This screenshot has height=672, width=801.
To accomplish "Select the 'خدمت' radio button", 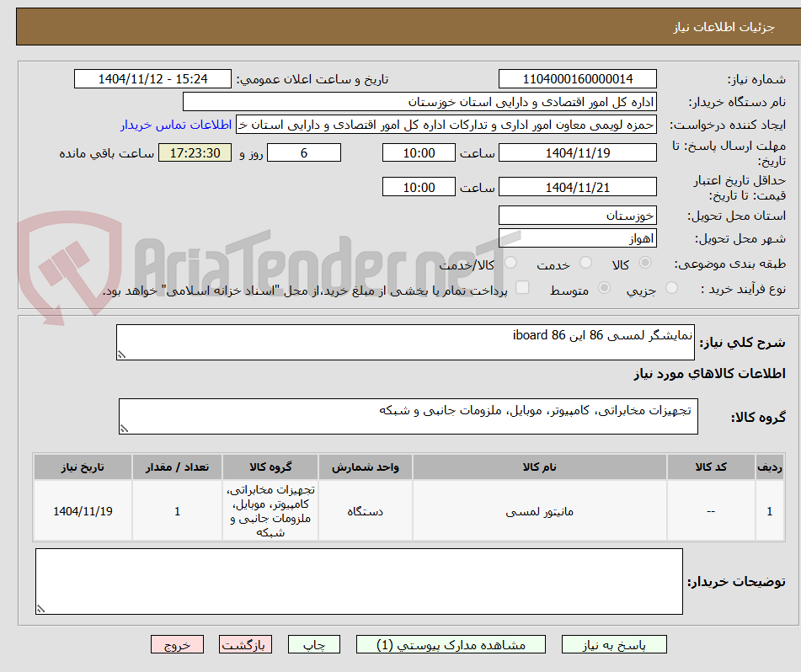I will click(586, 263).
